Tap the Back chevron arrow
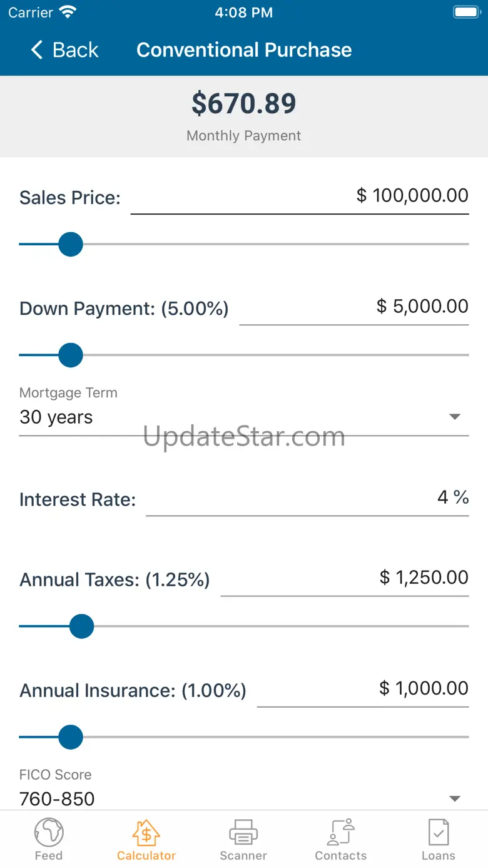The image size is (488, 868). click(x=37, y=50)
